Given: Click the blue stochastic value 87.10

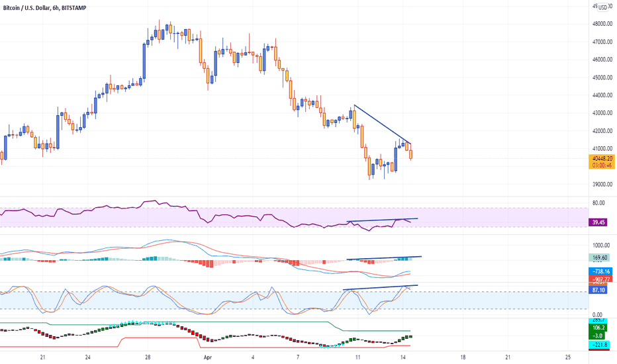Looking at the screenshot, I should pyautogui.click(x=598, y=290).
